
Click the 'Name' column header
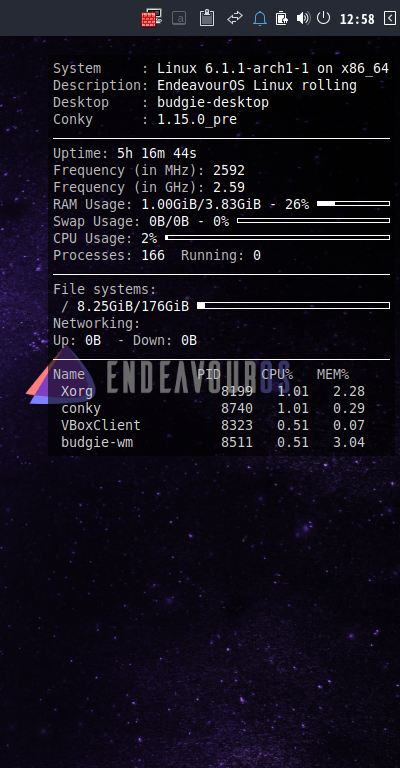pos(69,375)
